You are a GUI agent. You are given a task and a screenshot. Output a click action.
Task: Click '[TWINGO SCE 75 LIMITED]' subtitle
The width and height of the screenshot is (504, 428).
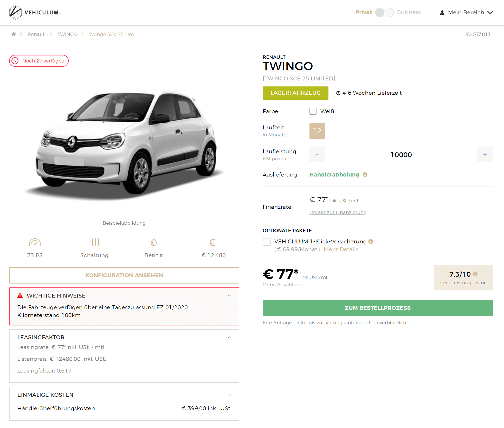pos(299,78)
